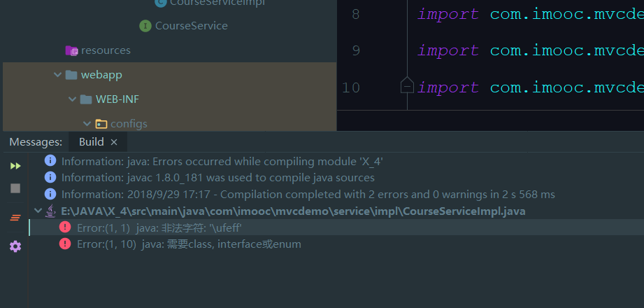The width and height of the screenshot is (644, 308).
Task: Collapse the WEB-INF folder chevron
Action: click(72, 99)
